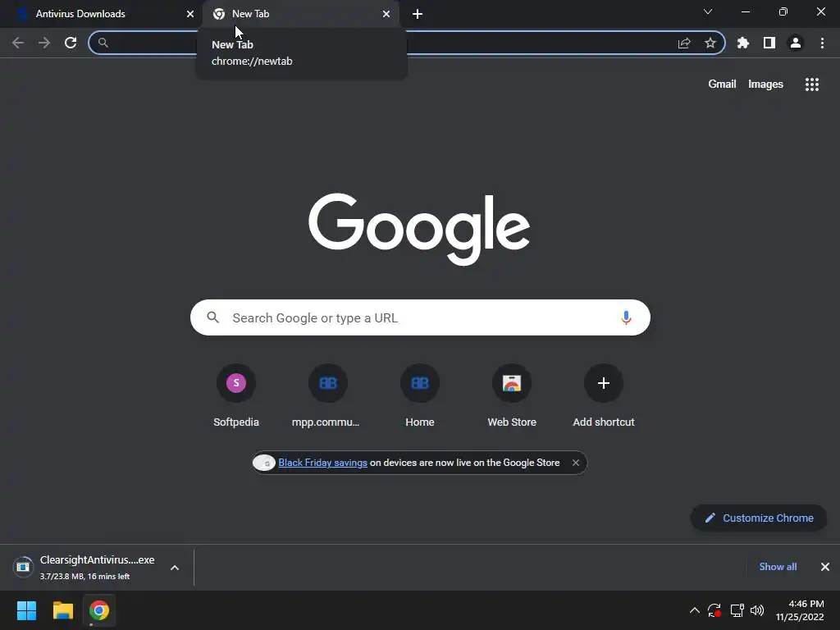Screen dimensions: 840x630
Task: Open the mpp.commu... shortcut
Action: 328,396
